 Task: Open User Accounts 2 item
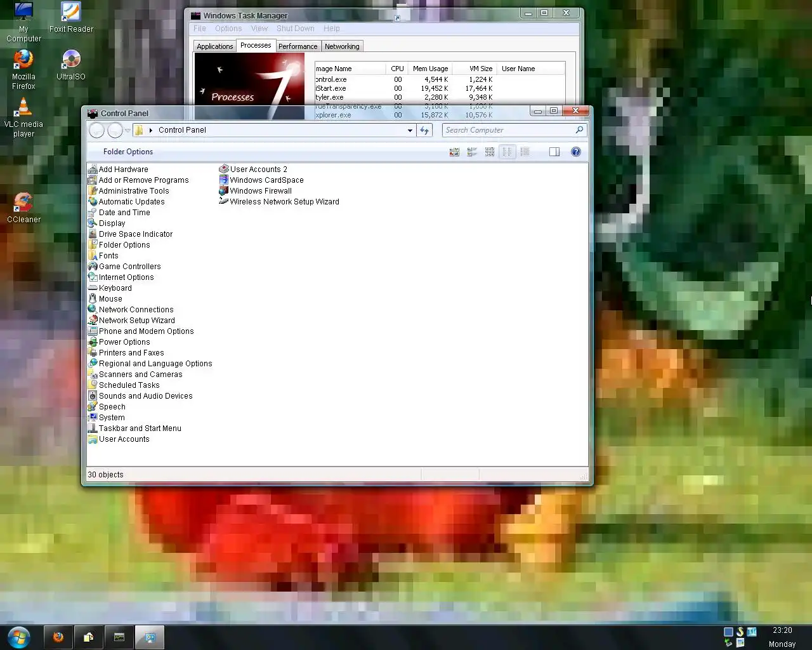tap(253, 169)
